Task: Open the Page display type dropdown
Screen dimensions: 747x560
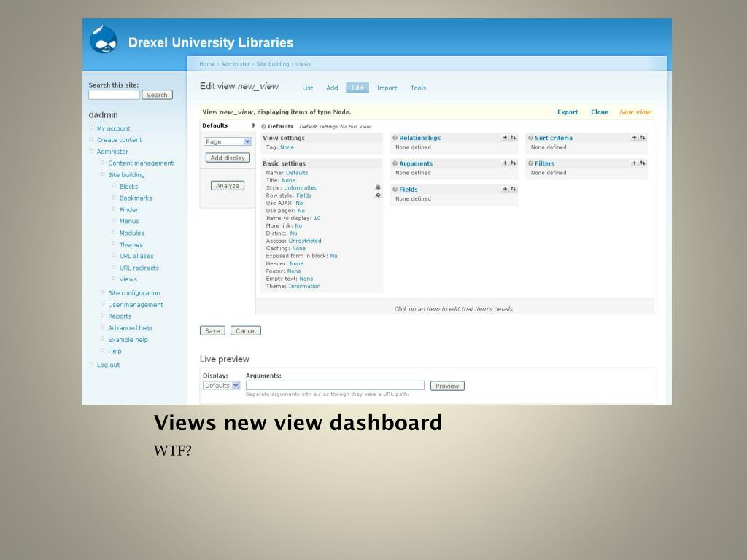Action: pos(228,142)
